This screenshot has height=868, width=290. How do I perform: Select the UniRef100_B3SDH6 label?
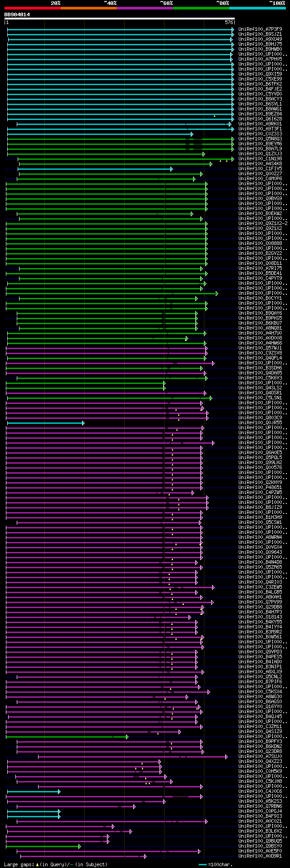260,368
